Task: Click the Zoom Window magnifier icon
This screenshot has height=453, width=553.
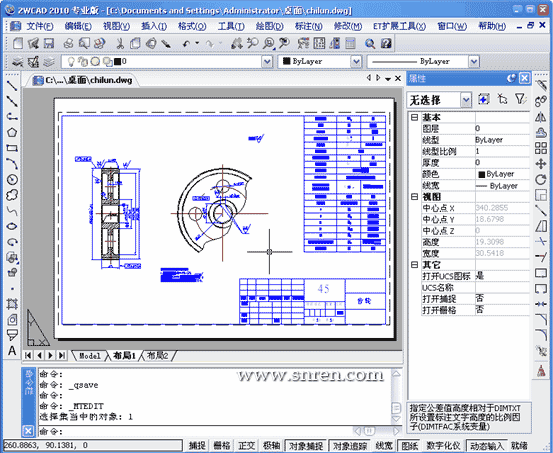Action: tap(269, 43)
